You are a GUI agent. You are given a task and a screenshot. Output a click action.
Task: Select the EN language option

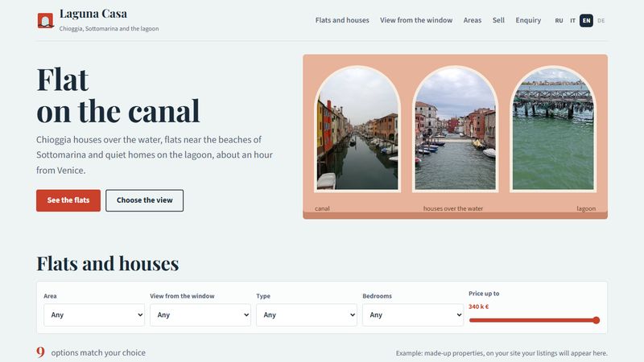[586, 21]
